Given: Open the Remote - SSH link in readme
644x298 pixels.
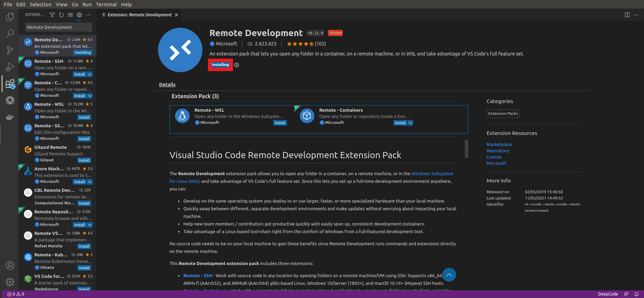Looking at the screenshot, I should pyautogui.click(x=198, y=275).
